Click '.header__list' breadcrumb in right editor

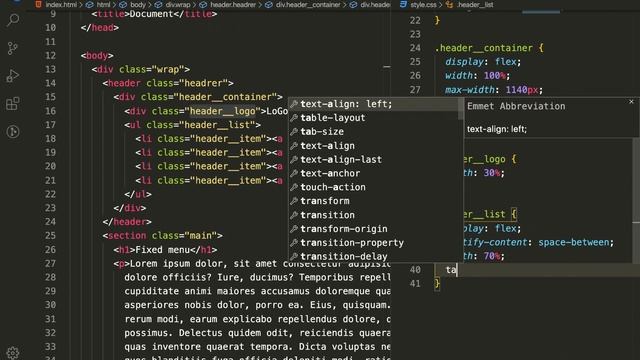[475, 4]
